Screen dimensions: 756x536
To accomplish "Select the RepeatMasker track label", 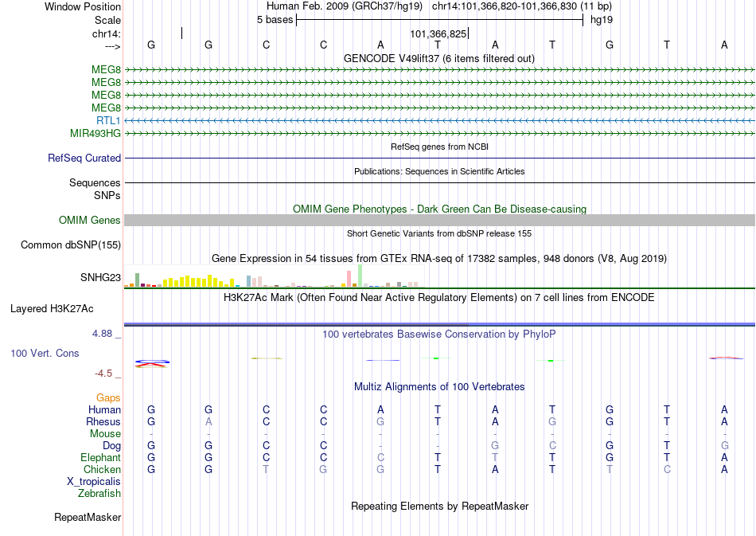I will [x=88, y=518].
